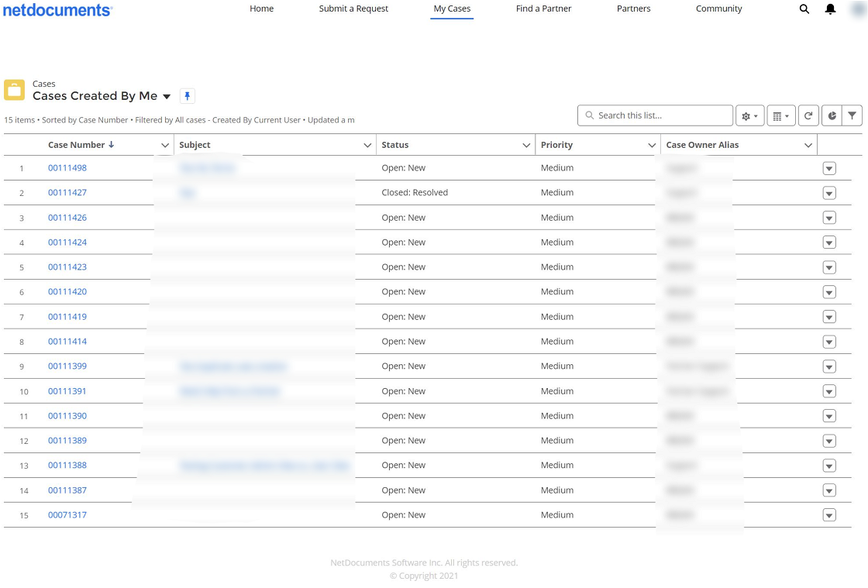The width and height of the screenshot is (868, 588).
Task: Select the Community menu item
Action: point(718,9)
